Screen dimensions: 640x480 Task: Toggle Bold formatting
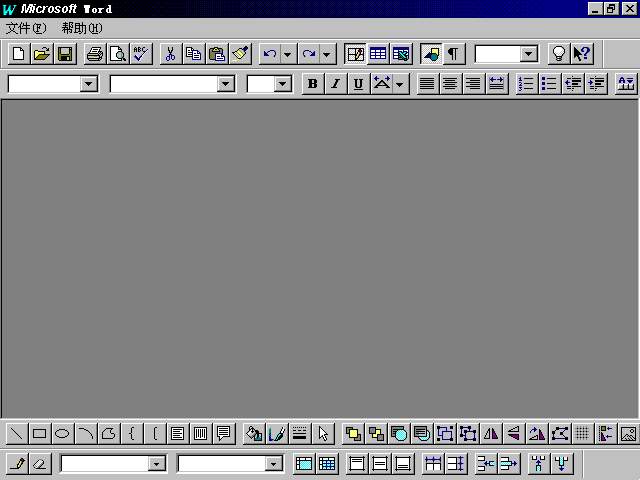click(313, 84)
